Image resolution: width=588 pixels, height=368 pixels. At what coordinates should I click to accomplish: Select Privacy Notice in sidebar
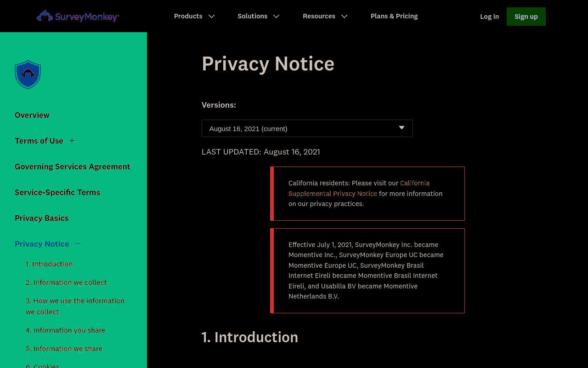coord(42,244)
